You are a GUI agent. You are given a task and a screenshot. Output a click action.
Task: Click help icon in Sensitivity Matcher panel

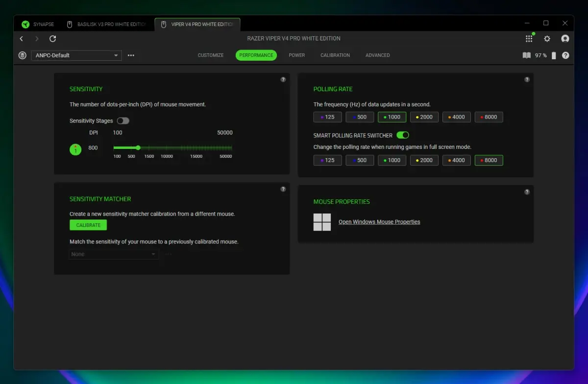tap(283, 189)
